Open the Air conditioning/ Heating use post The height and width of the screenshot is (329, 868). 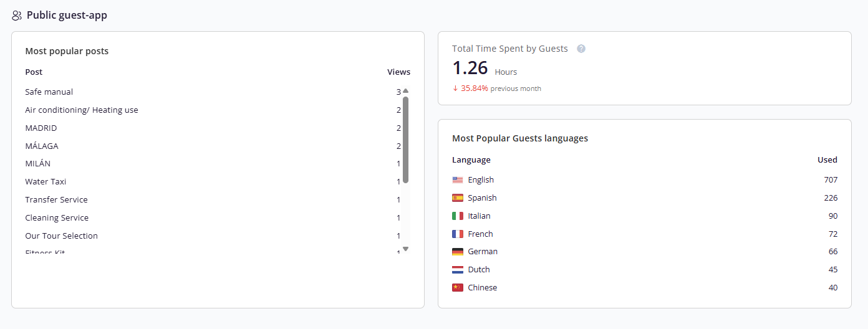click(82, 110)
